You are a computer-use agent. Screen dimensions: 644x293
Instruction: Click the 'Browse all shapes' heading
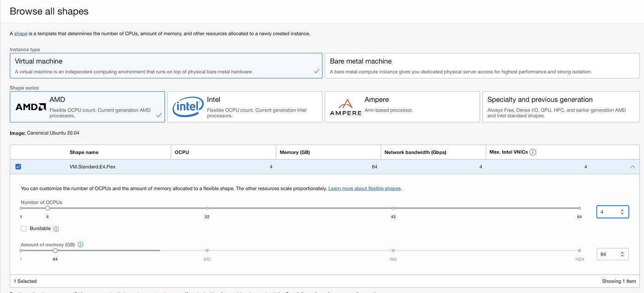pyautogui.click(x=49, y=11)
